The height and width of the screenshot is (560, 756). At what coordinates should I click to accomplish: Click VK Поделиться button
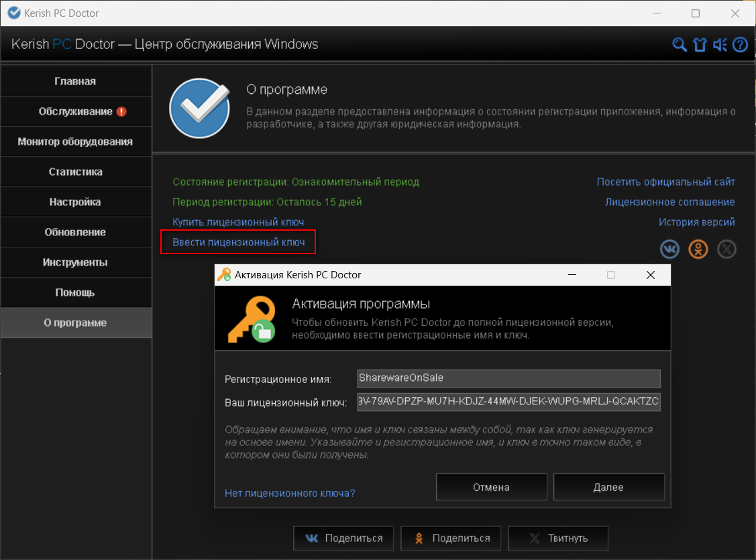tap(343, 539)
